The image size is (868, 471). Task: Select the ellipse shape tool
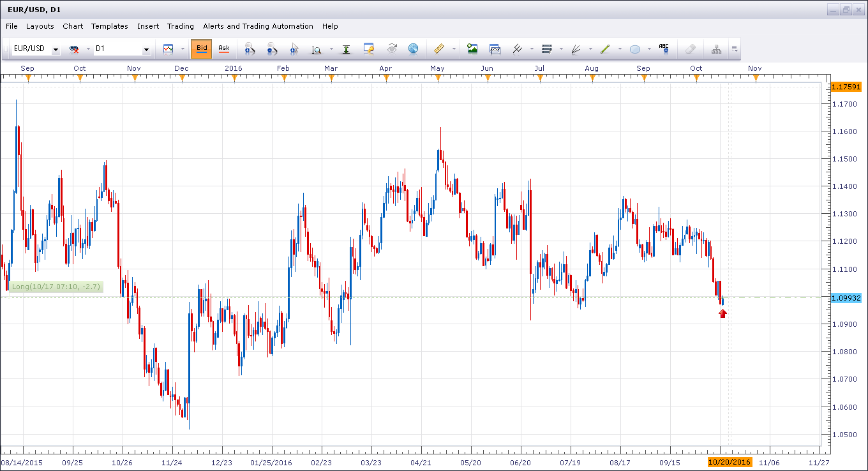(635, 49)
